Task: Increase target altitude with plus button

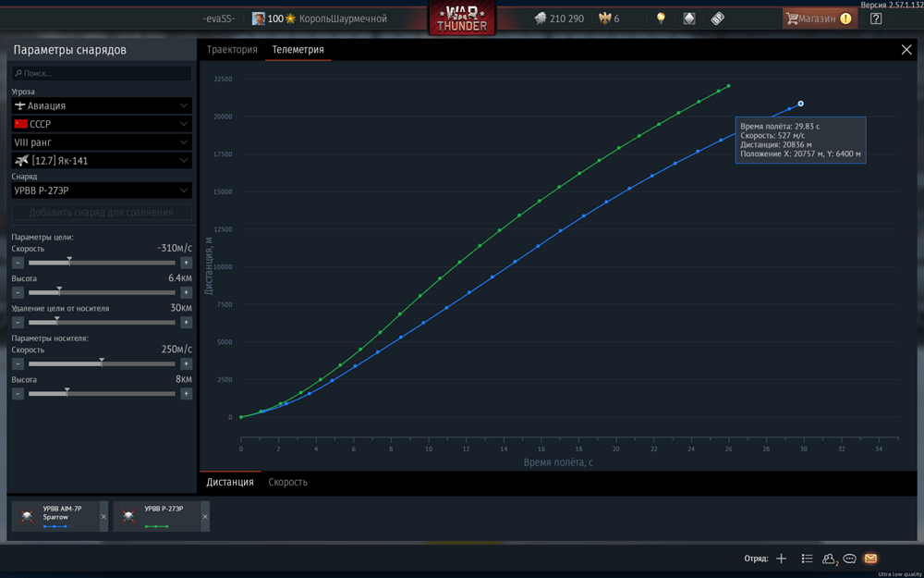Action: point(187,292)
